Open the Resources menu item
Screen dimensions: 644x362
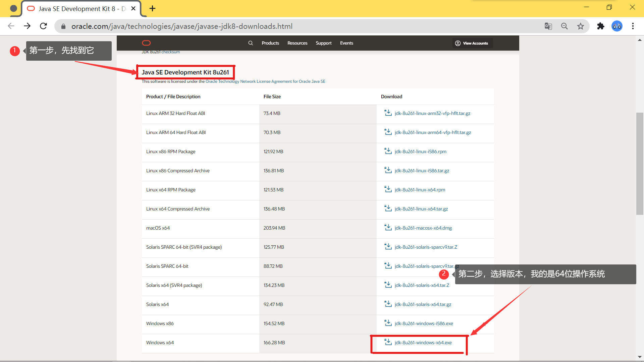297,43
